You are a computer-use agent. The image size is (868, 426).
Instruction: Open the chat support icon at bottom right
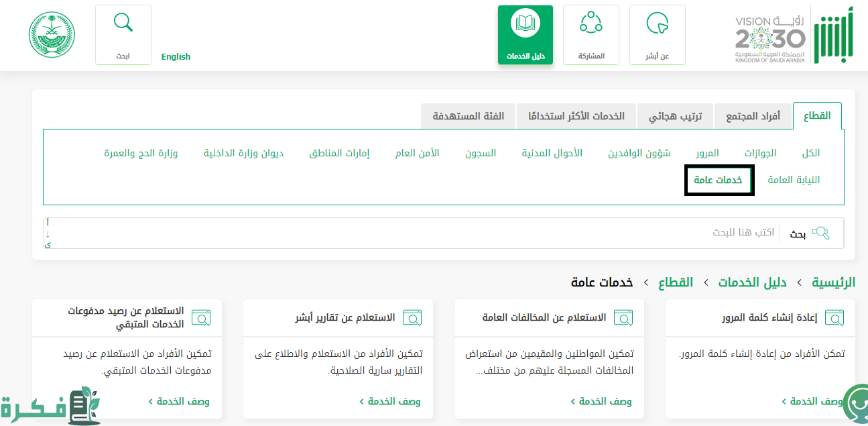pyautogui.click(x=855, y=405)
